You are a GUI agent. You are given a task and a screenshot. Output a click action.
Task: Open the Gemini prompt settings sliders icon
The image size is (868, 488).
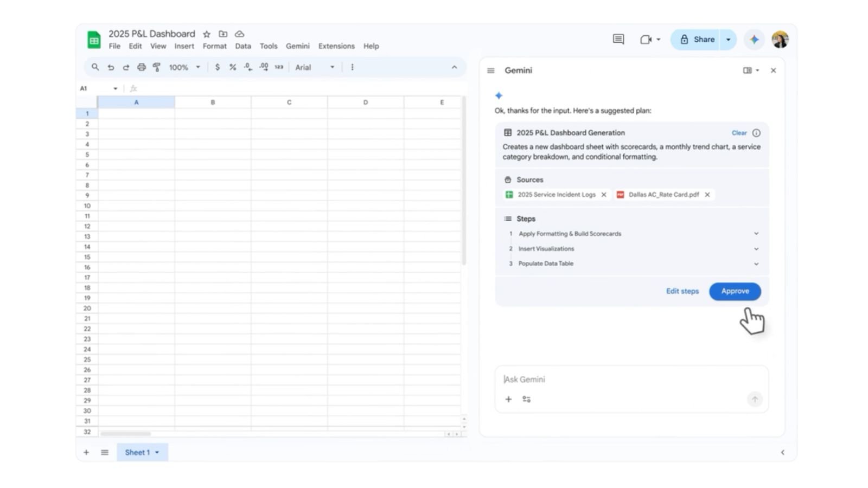526,399
